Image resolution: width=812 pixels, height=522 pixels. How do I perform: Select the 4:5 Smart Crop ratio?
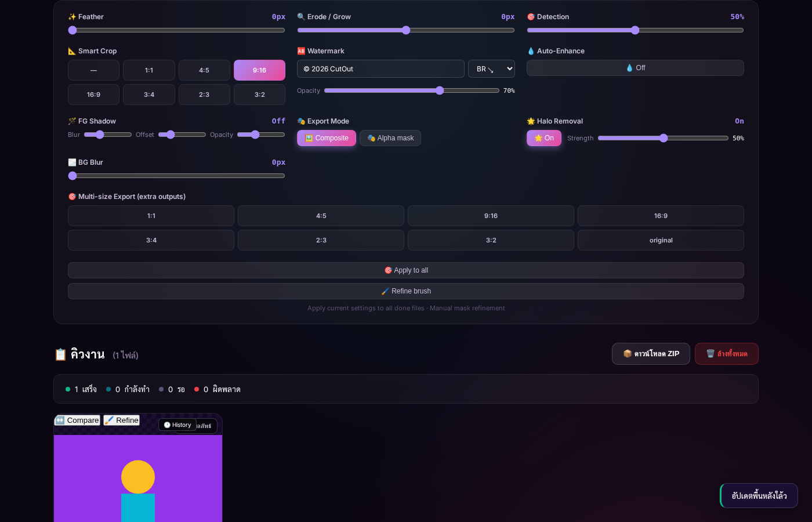tap(204, 70)
